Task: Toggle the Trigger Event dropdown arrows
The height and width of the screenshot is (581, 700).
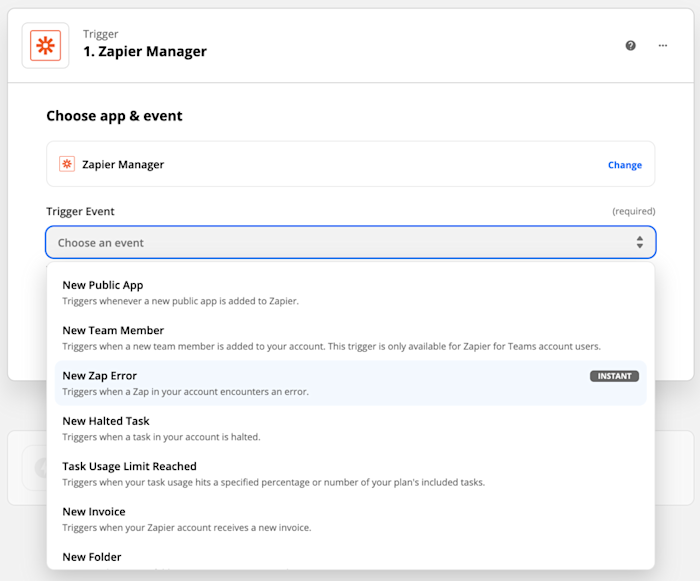Action: click(640, 242)
